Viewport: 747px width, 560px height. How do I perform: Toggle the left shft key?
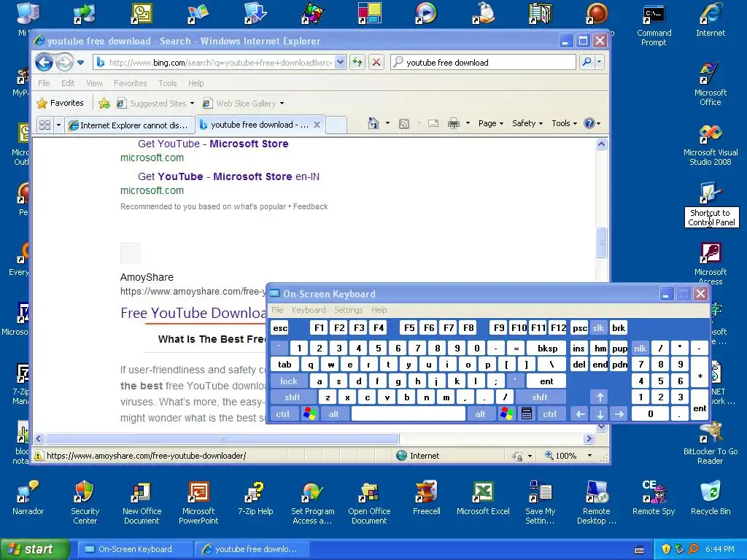point(293,397)
